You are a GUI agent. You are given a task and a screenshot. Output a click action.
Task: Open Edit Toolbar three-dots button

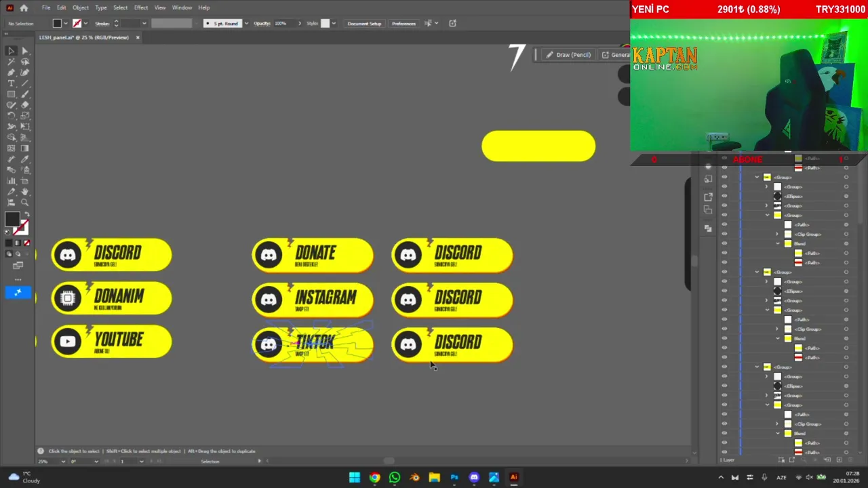[x=18, y=279]
